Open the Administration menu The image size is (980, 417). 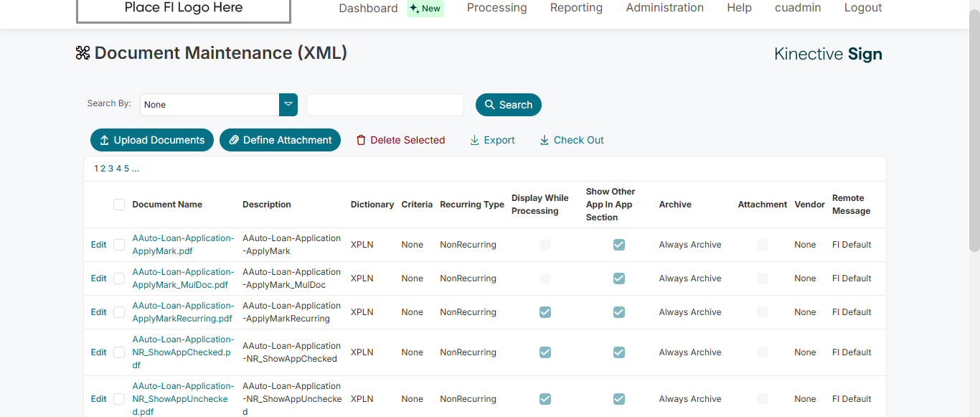coord(664,8)
